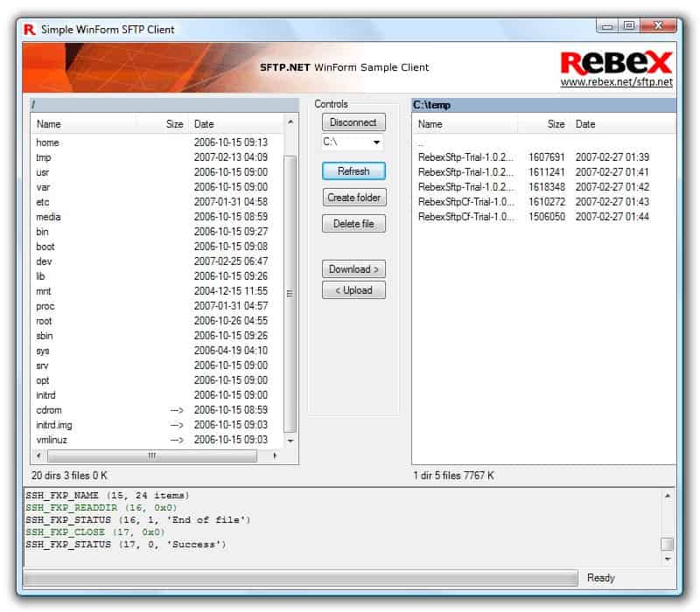Maximize the SFTP Client window
The width and height of the screenshot is (700, 612).
click(x=628, y=26)
